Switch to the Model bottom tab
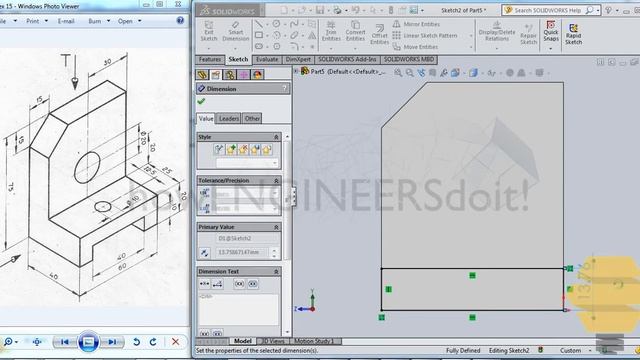Viewport: 640px width, 360px height. (242, 341)
